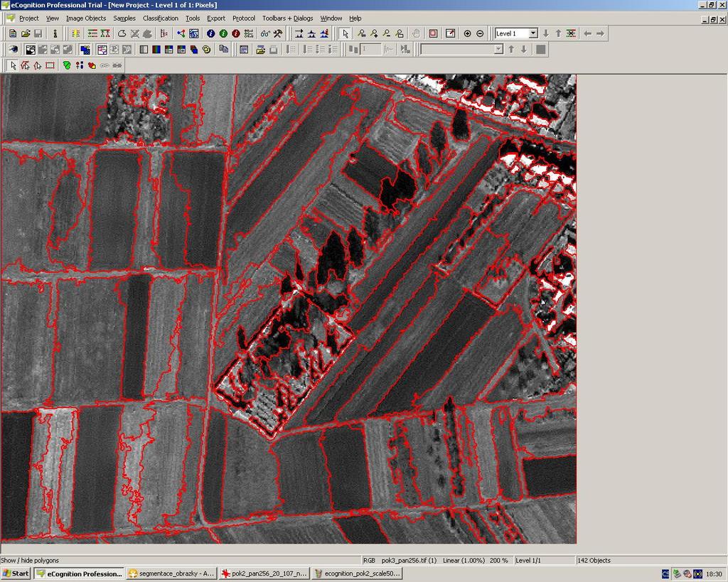The height and width of the screenshot is (582, 728).
Task: Select the arrow cursor tool in the zoom toolbar
Action: (345, 33)
